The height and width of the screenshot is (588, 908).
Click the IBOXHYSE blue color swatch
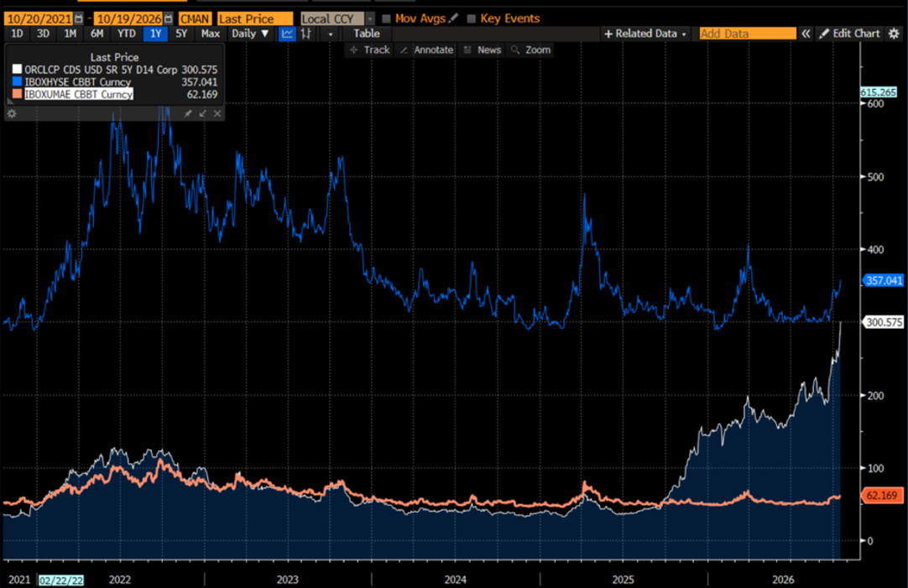(18, 81)
